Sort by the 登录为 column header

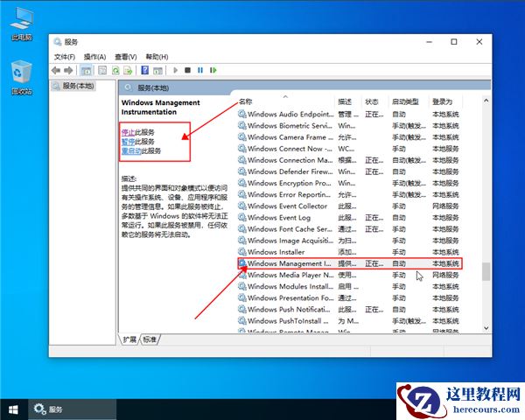point(445,101)
